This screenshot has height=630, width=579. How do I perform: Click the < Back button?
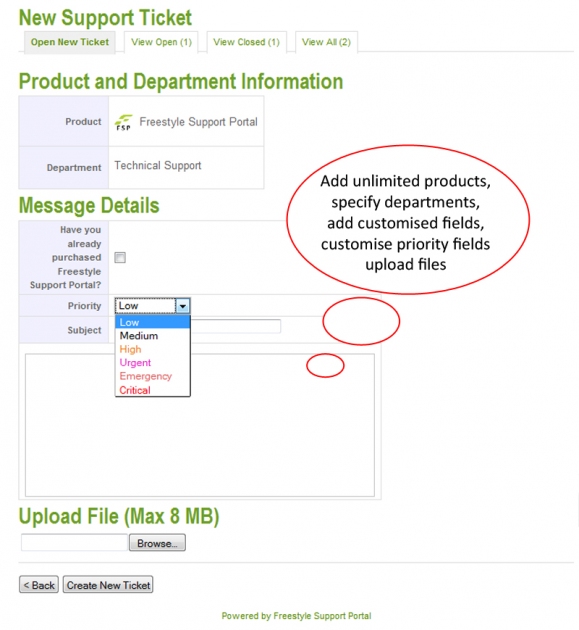(39, 585)
